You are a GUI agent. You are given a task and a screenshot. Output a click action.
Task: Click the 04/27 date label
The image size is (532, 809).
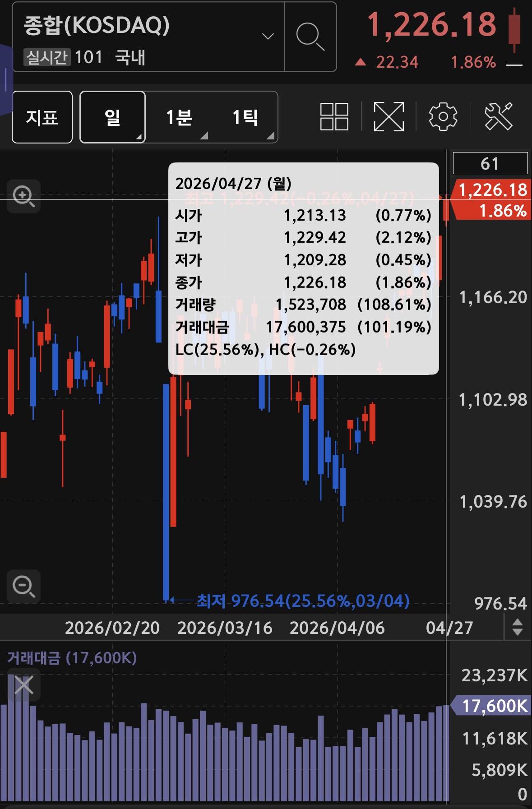click(x=449, y=628)
